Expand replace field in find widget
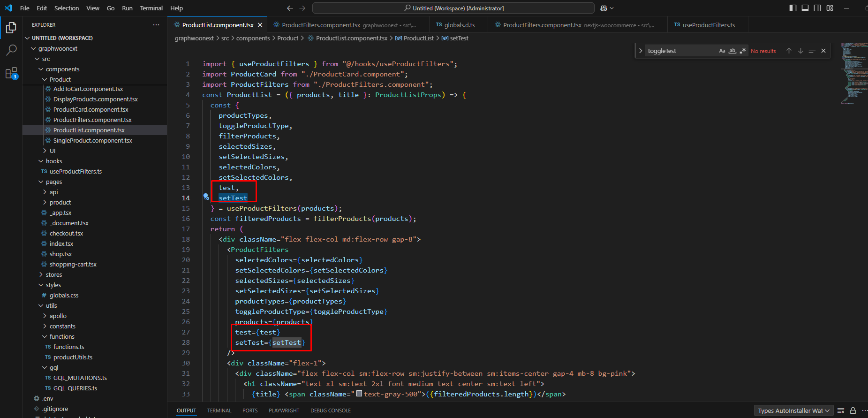This screenshot has height=418, width=868. click(x=641, y=51)
